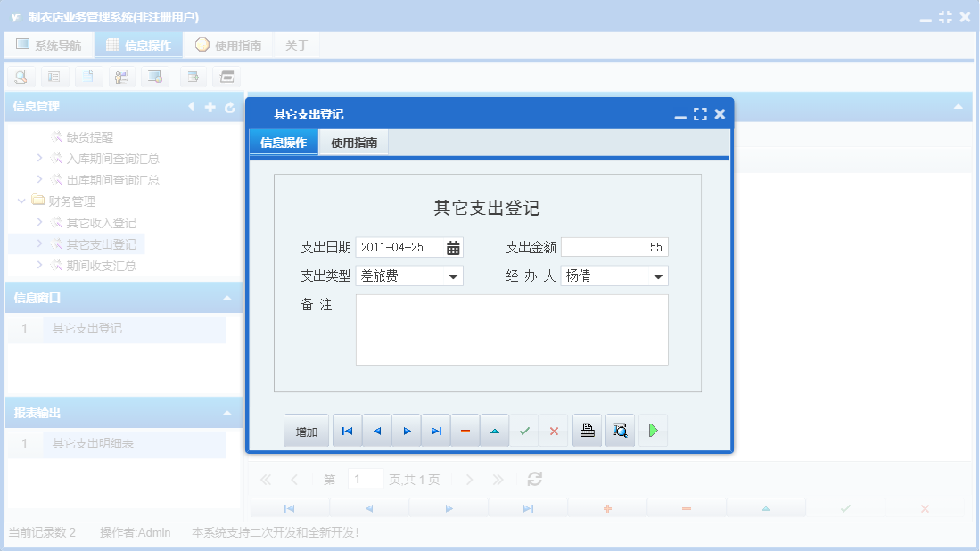Screen dimensions: 980x551
Task: Open print preview in the expense dialog
Action: pos(620,430)
